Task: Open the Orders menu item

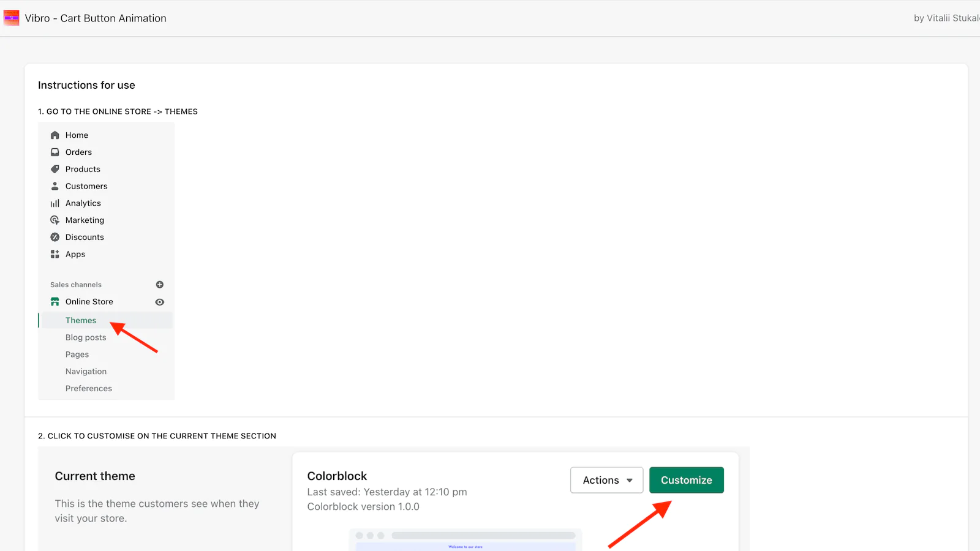Action: pos(78,152)
